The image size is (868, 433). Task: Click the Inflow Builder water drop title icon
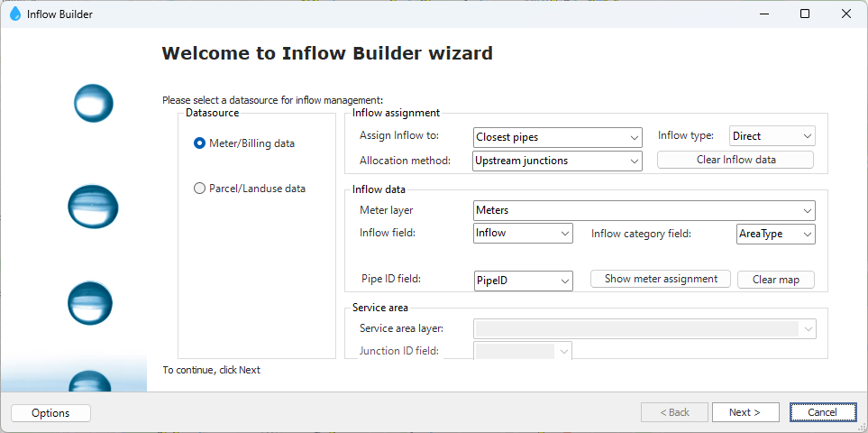(x=14, y=14)
